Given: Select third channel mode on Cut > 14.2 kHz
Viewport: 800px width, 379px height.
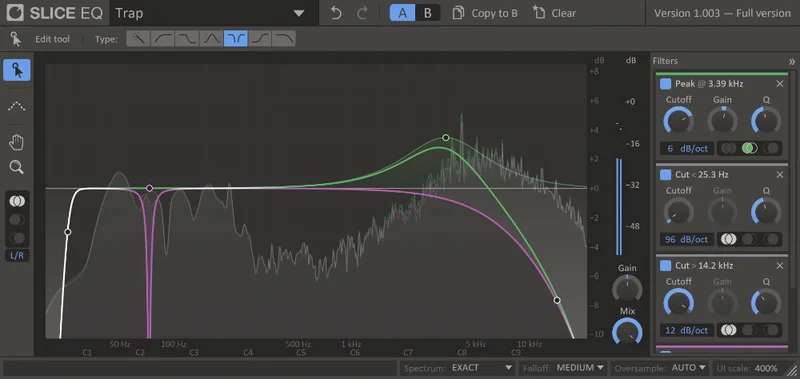Looking at the screenshot, I should [771, 330].
